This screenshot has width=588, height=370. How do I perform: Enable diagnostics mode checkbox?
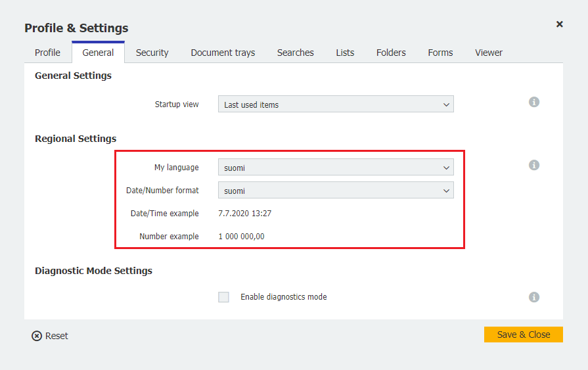pos(224,297)
